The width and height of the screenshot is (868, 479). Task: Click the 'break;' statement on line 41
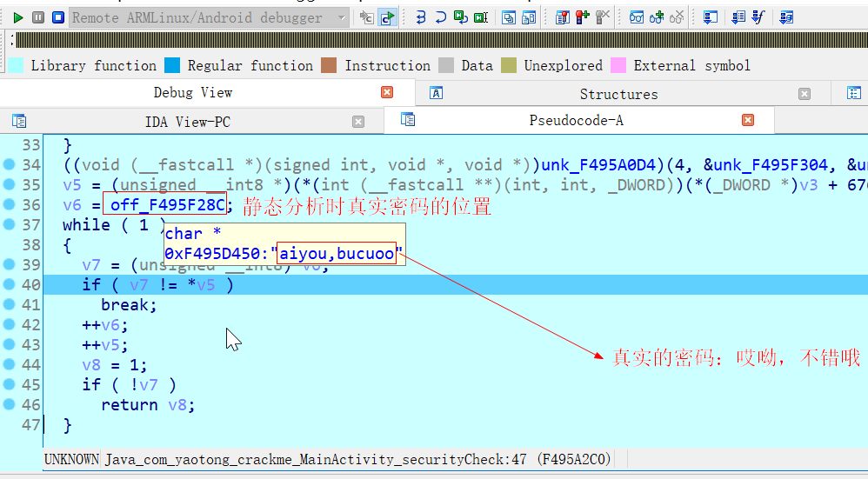tap(129, 305)
